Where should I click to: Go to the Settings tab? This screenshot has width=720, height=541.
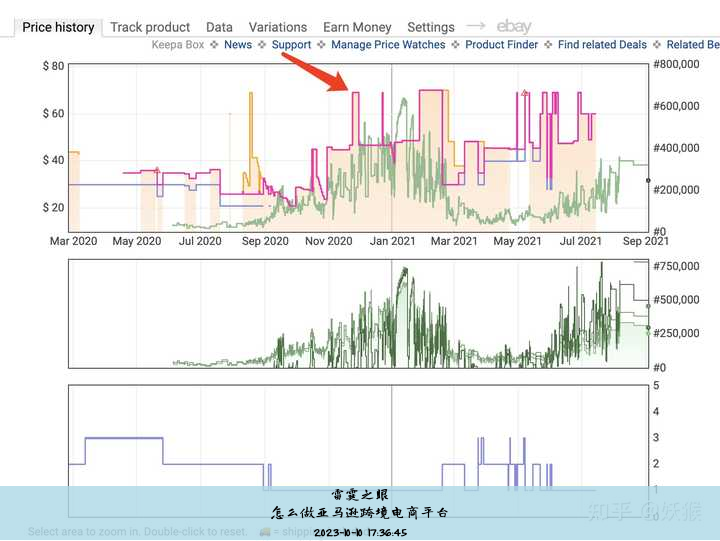point(431,28)
